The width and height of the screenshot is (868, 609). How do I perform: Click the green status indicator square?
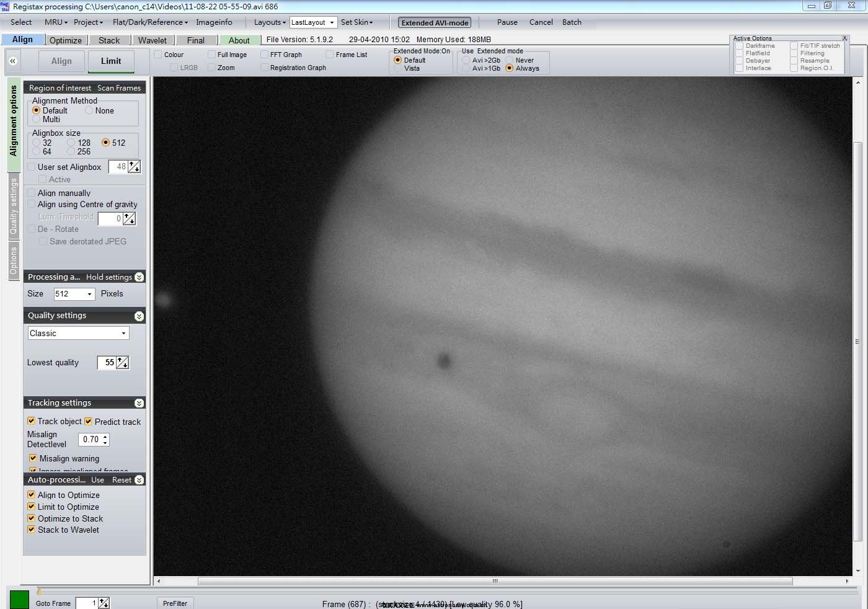tap(19, 600)
